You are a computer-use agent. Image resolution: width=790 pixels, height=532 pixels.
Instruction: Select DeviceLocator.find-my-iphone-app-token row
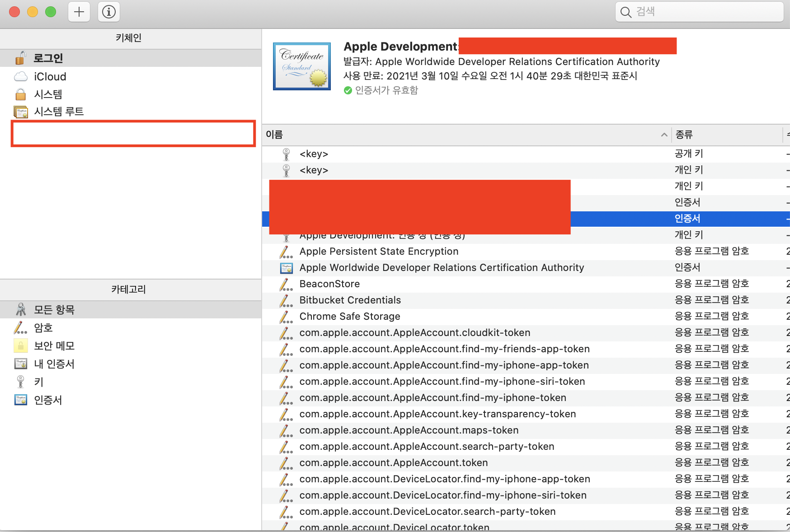coord(526,479)
